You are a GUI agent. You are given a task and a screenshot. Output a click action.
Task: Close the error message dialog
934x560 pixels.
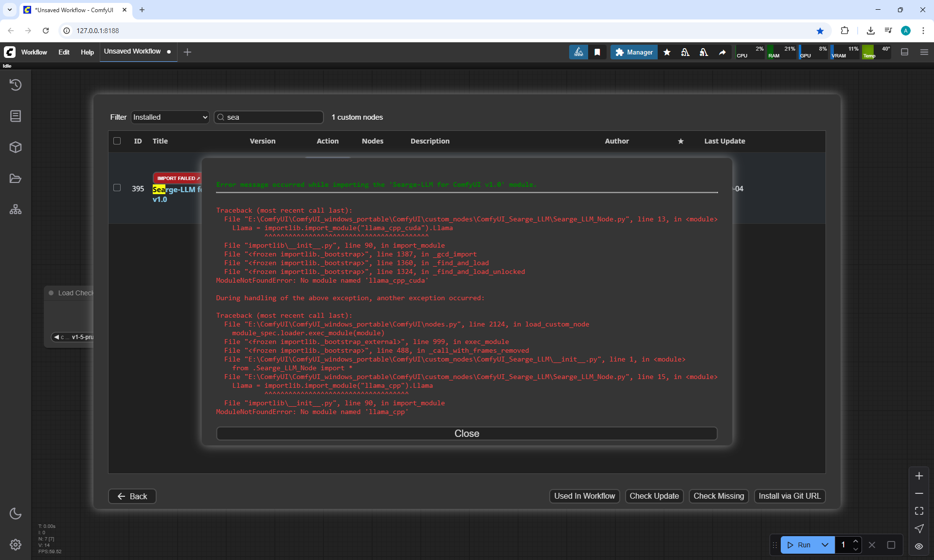[467, 434]
